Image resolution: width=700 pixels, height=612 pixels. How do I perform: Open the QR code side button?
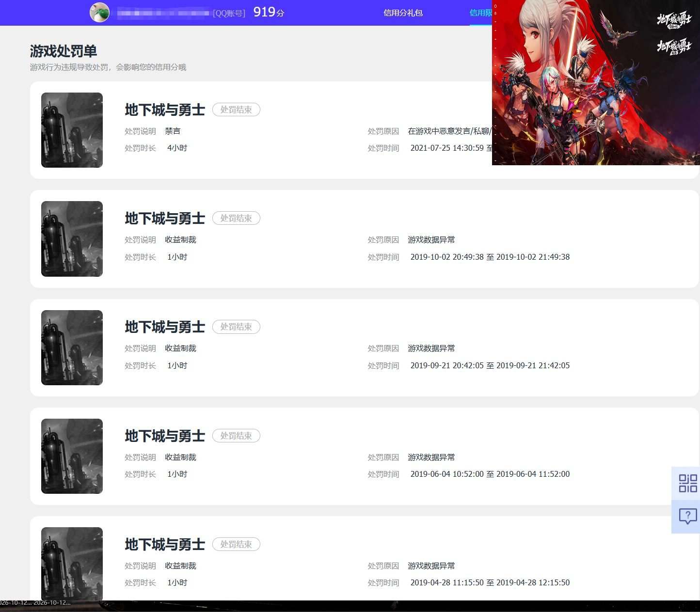(x=687, y=483)
